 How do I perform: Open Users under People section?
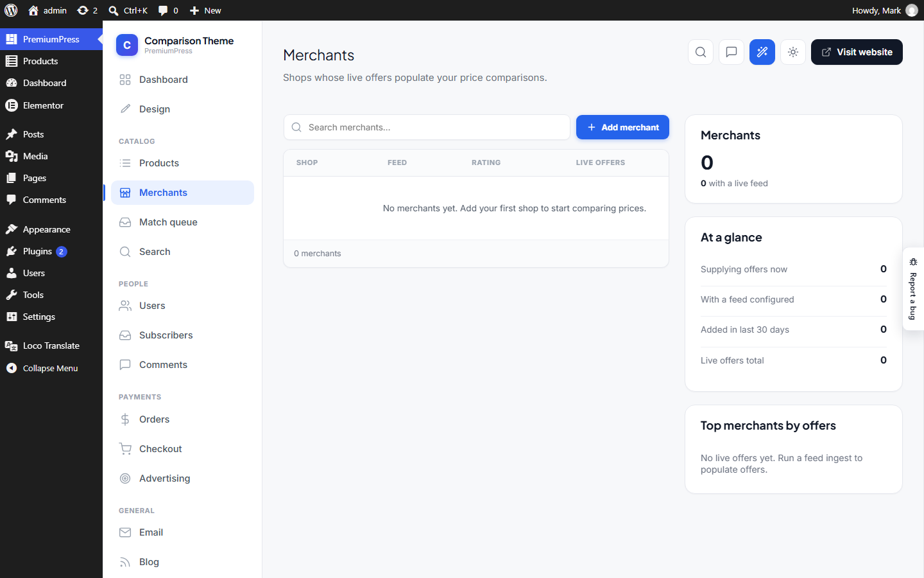pos(182,306)
